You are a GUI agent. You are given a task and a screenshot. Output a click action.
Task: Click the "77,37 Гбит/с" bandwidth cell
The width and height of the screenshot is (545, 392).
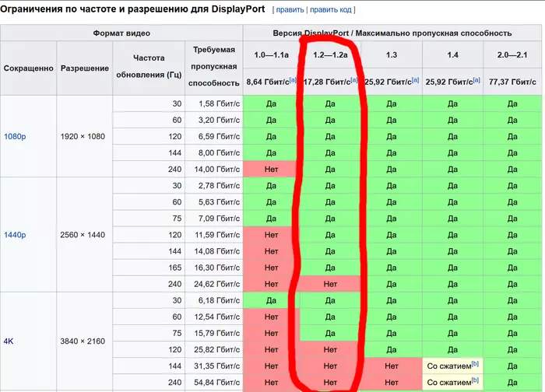tap(512, 82)
